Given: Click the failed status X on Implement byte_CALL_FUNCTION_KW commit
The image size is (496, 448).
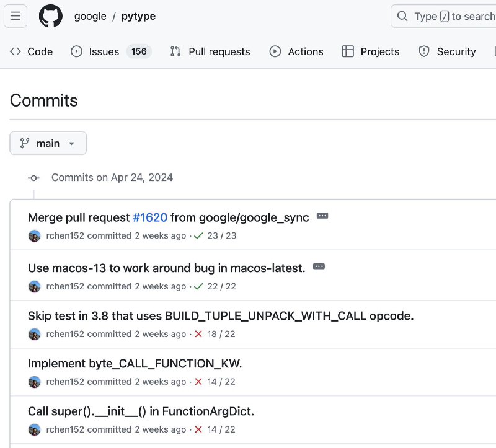Looking at the screenshot, I should click(x=198, y=382).
